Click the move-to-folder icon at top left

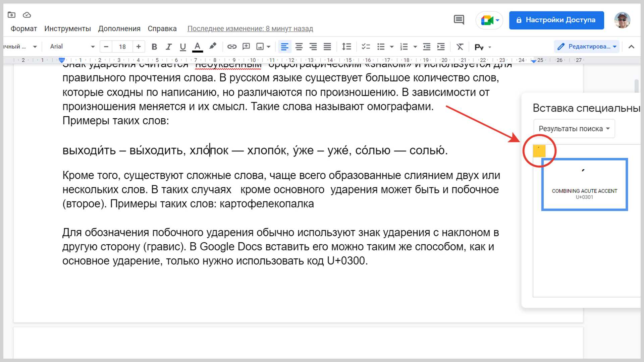point(11,15)
